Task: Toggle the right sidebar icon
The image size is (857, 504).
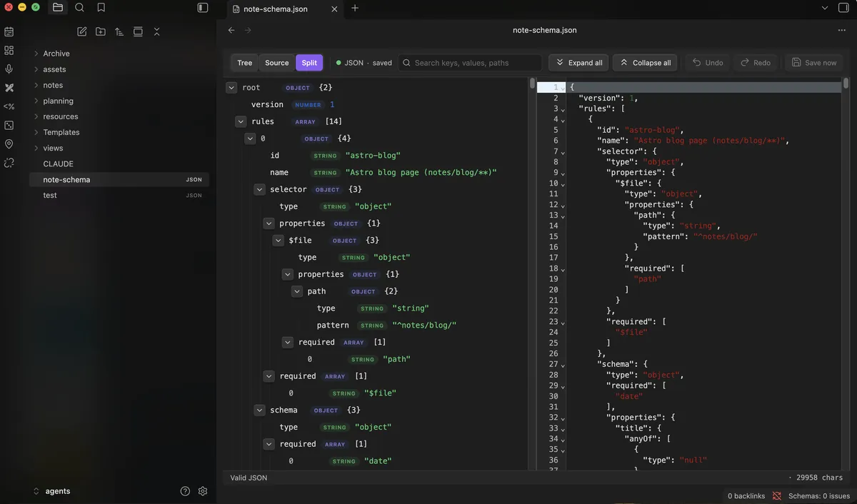Action: (843, 8)
